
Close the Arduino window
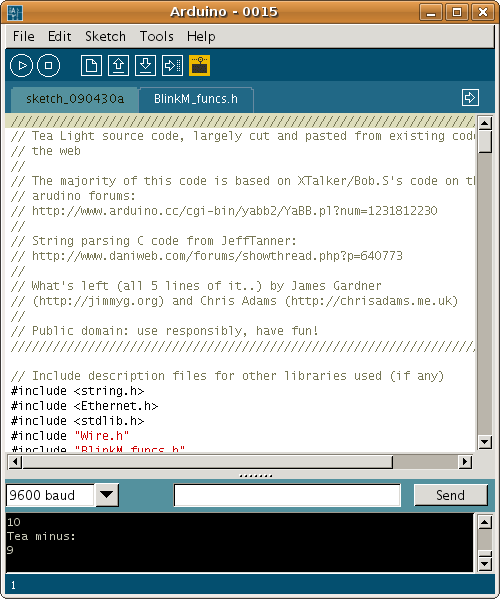(483, 13)
